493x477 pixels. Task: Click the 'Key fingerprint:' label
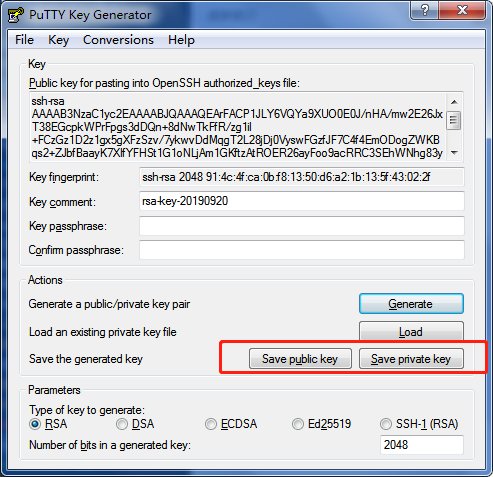64,177
